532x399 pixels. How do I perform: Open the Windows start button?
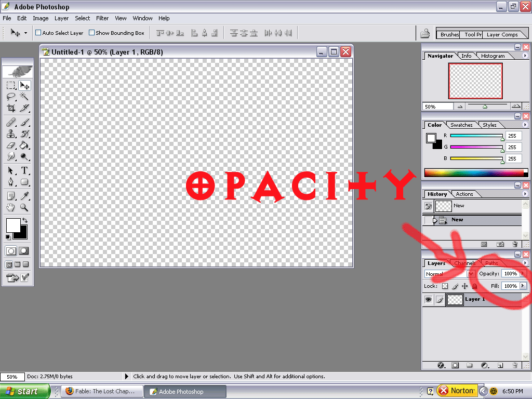(x=24, y=391)
